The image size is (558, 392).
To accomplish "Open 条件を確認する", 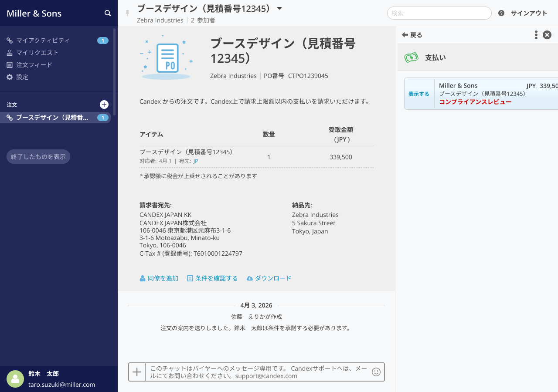I will (216, 278).
